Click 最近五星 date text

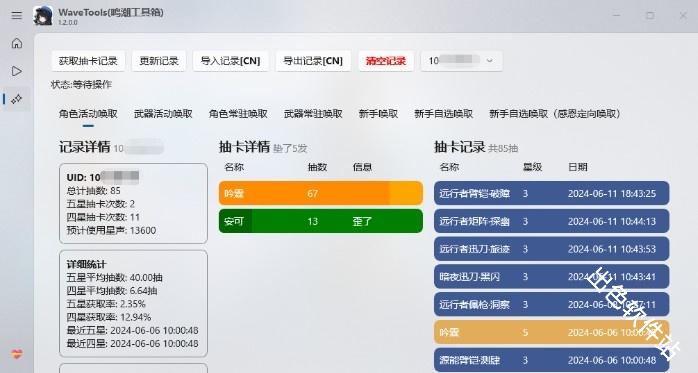133,330
